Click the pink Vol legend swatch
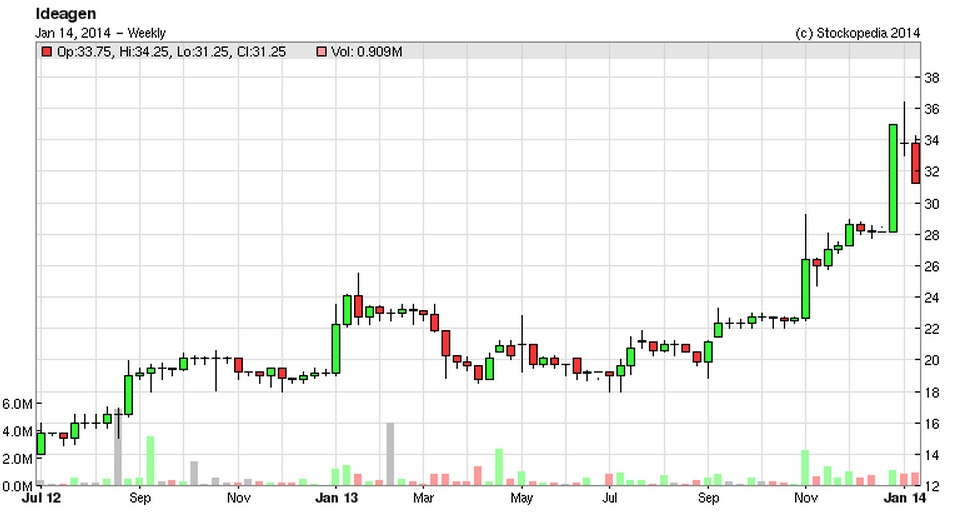The width and height of the screenshot is (954, 525). click(321, 52)
